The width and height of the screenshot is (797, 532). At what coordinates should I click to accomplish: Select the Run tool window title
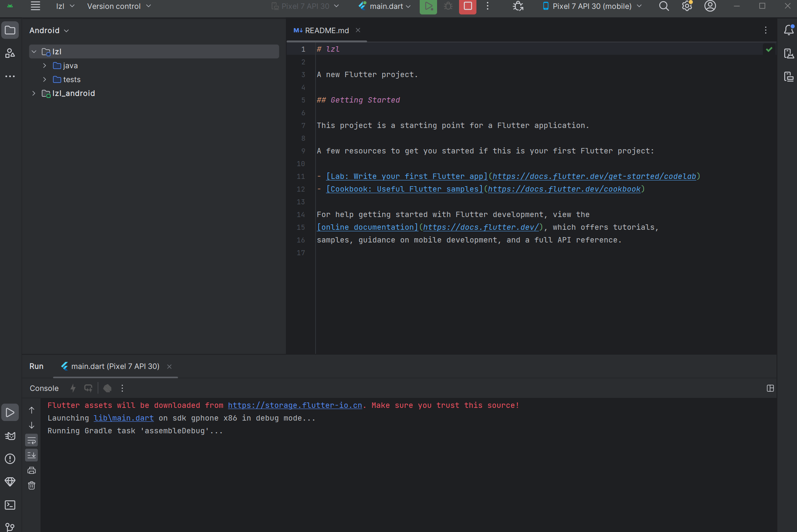point(36,366)
